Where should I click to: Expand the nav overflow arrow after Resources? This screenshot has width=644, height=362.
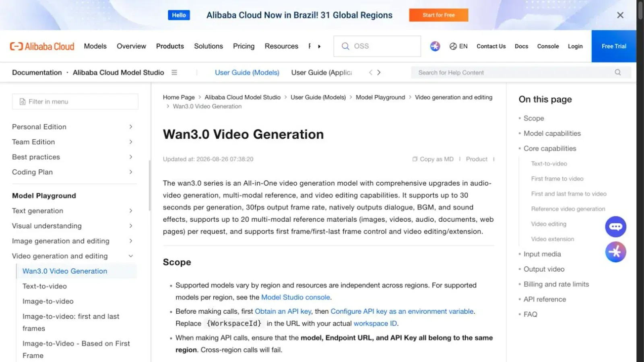pyautogui.click(x=319, y=46)
